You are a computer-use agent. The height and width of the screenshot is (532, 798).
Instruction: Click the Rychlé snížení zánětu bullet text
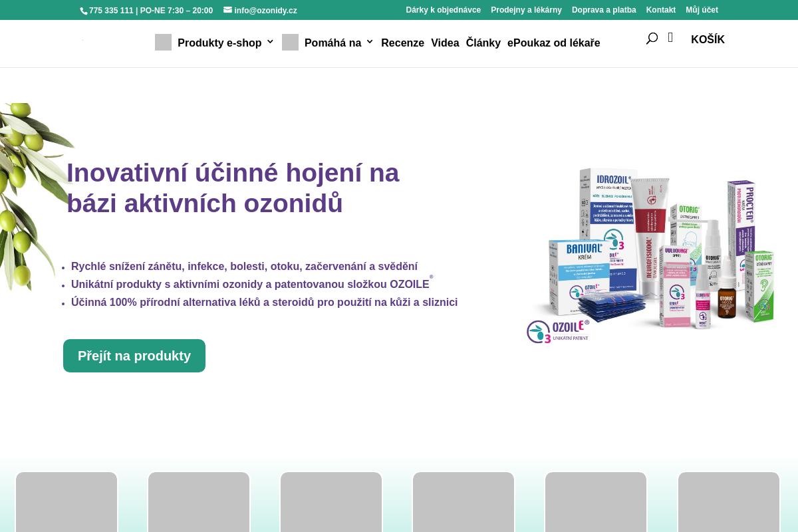click(x=244, y=266)
